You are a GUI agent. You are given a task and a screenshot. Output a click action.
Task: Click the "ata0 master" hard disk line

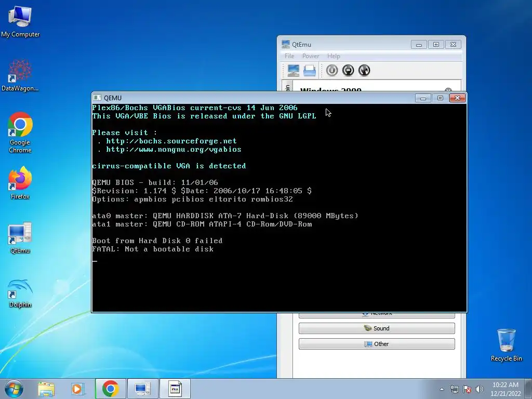[225, 216]
